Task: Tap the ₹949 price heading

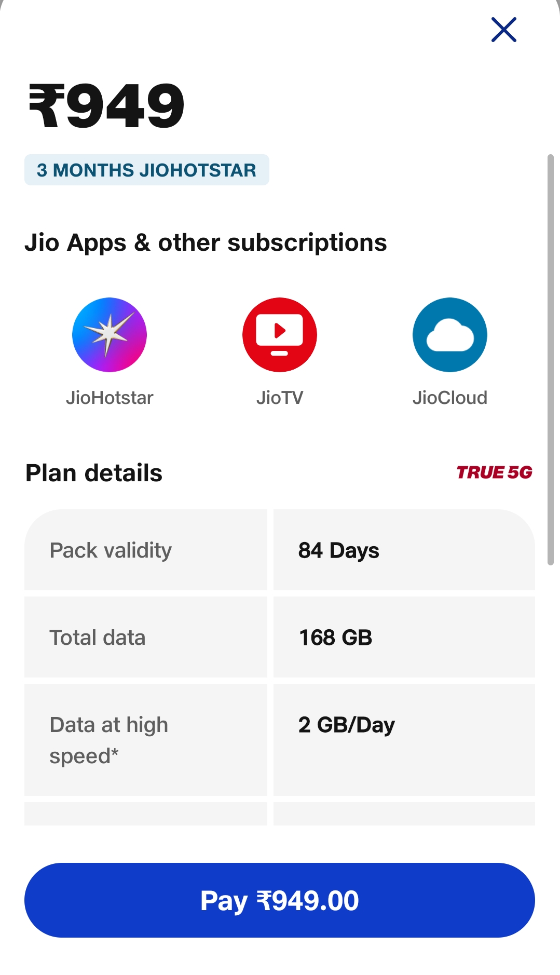Action: 107,106
